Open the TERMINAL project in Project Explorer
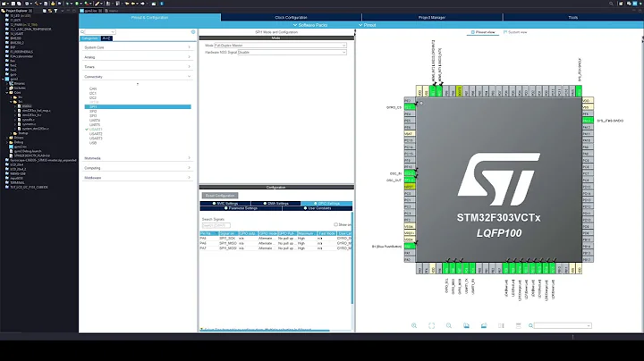Image resolution: width=644 pixels, height=361 pixels. (17, 182)
